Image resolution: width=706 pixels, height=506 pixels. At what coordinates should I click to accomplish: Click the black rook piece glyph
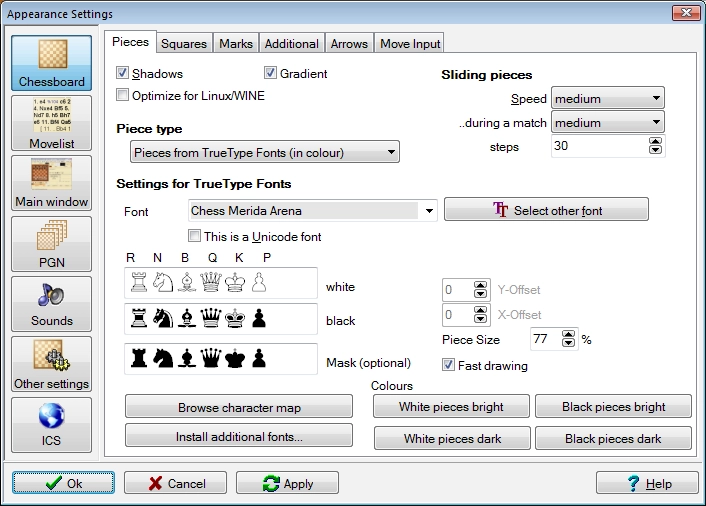coord(139,318)
